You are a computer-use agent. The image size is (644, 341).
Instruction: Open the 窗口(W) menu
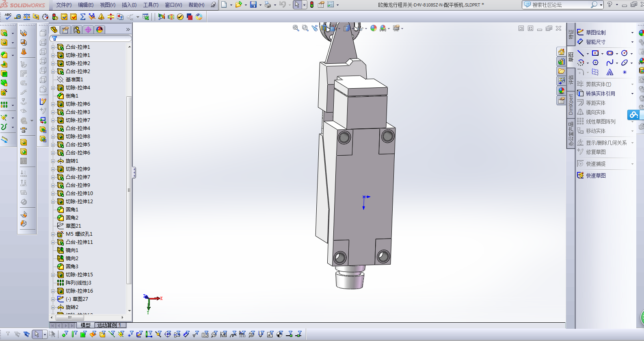[x=173, y=5]
